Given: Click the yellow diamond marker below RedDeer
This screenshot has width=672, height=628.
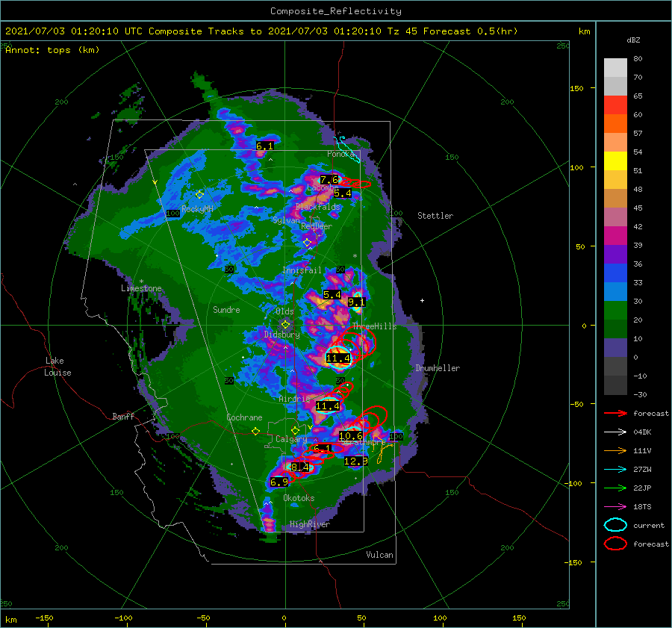Looking at the screenshot, I should click(x=307, y=243).
